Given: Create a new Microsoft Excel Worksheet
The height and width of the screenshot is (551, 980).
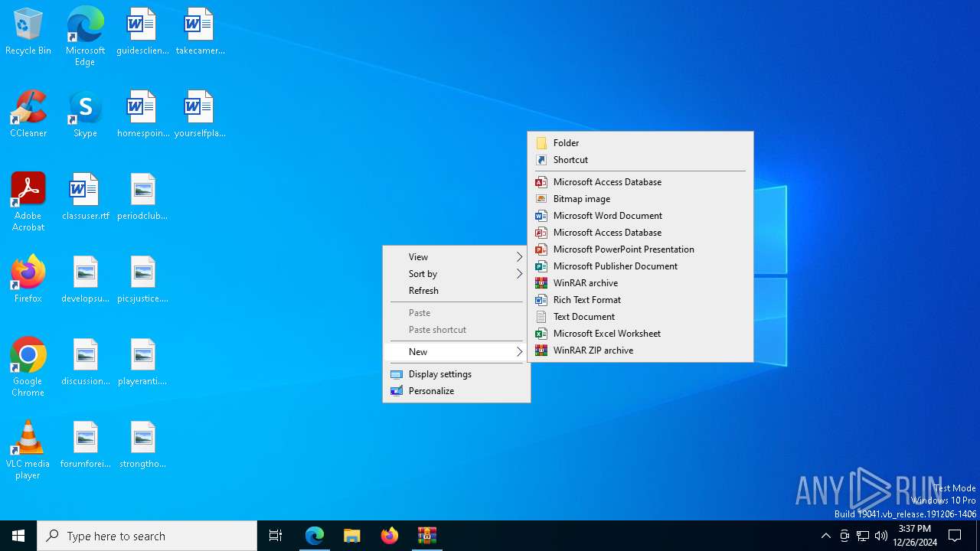Looking at the screenshot, I should tap(640, 334).
